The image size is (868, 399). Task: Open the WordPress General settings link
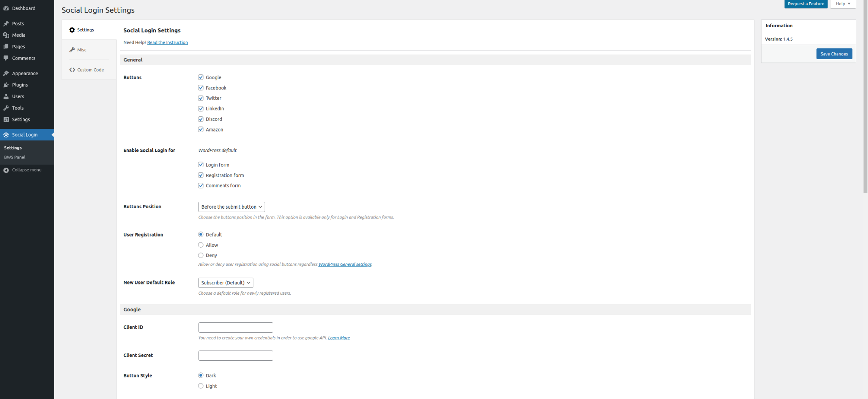[x=345, y=264]
